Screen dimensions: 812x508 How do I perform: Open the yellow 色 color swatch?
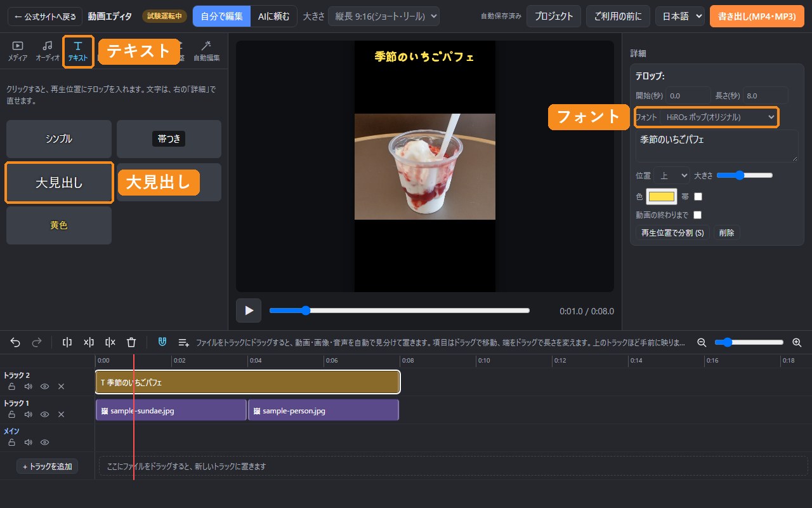(662, 196)
